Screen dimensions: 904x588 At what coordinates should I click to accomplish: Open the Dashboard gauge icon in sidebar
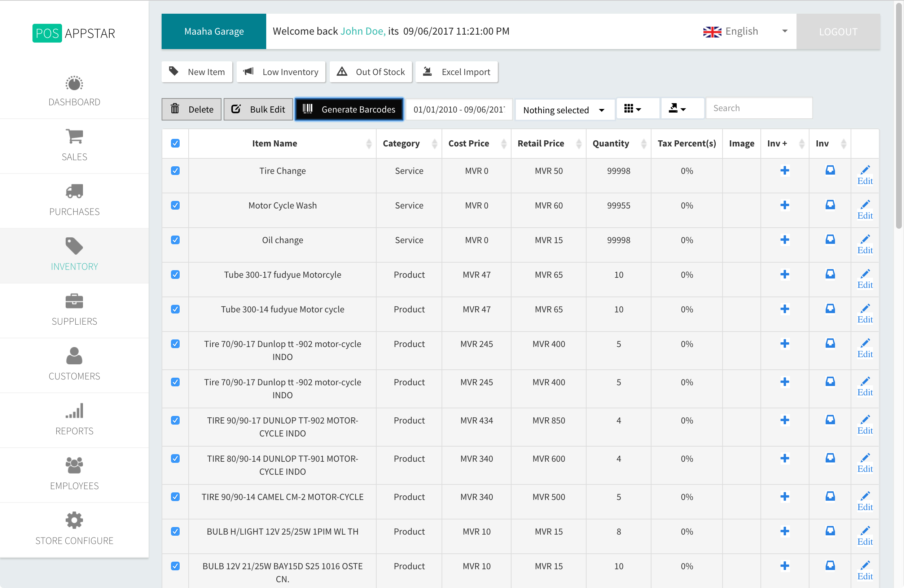point(74,84)
